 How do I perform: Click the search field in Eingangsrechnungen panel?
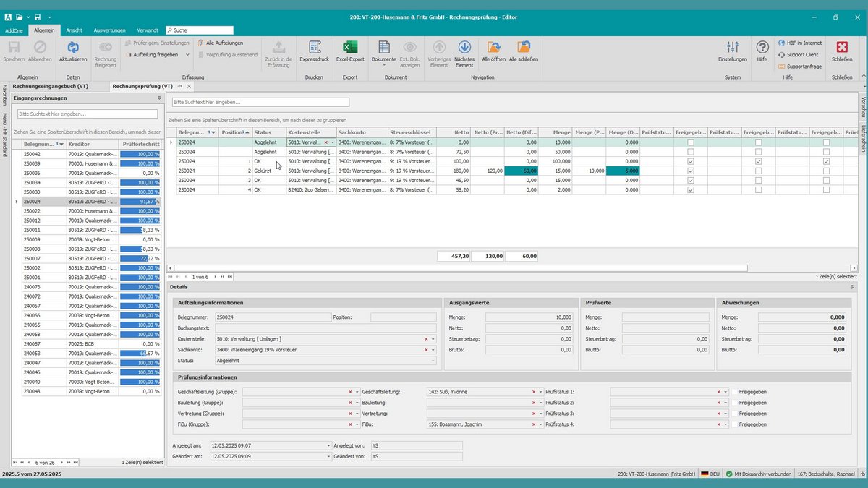coord(88,114)
